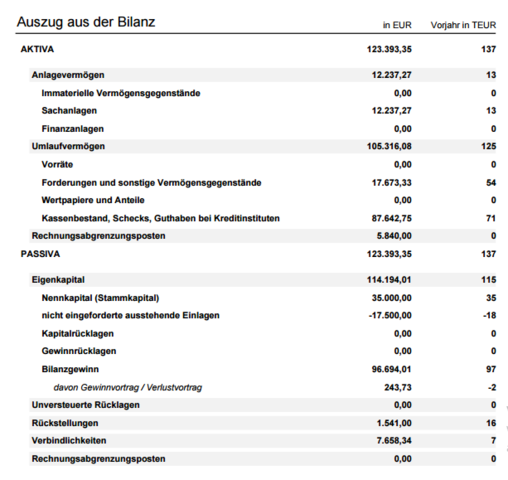Click the AKTIVA row label
This screenshot has width=508, height=480.
pyautogui.click(x=37, y=49)
